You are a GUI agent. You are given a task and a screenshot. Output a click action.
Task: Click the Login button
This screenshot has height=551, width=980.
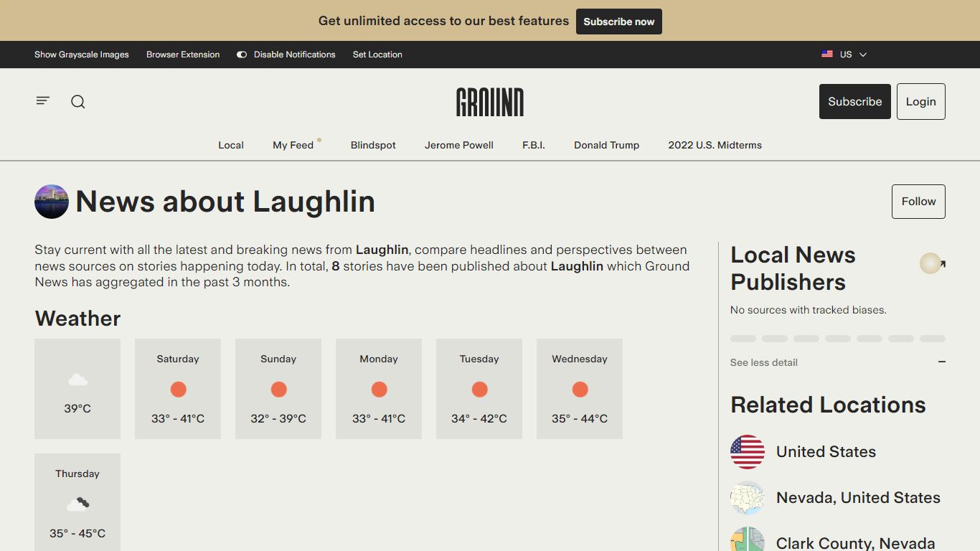(x=921, y=101)
